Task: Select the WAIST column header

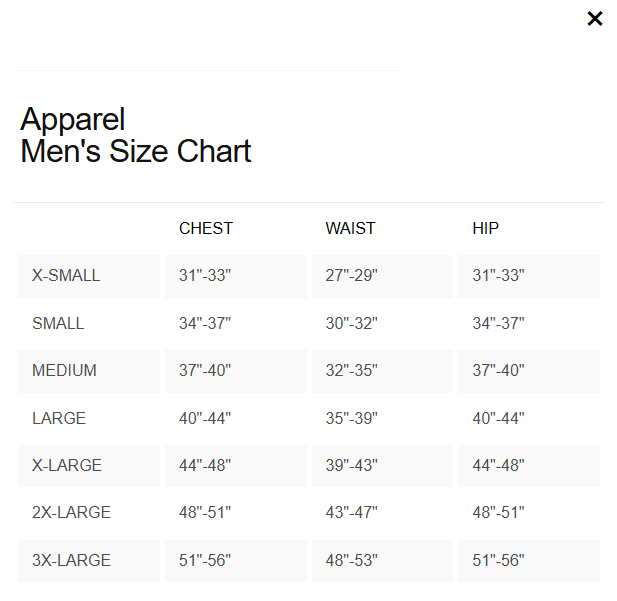Action: (350, 228)
